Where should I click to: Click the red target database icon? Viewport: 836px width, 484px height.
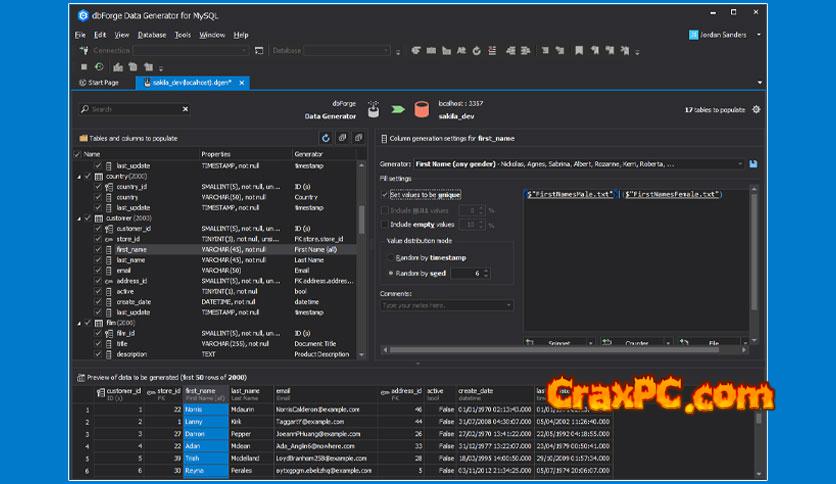pos(421,109)
